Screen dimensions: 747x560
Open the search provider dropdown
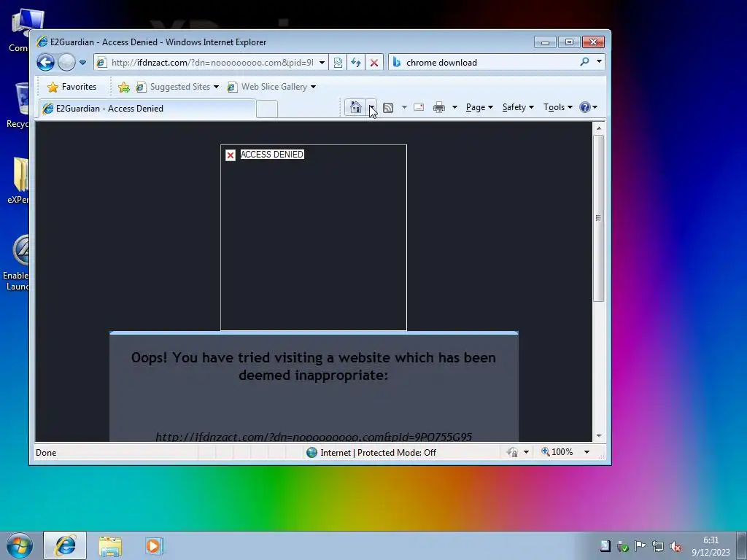tap(600, 62)
